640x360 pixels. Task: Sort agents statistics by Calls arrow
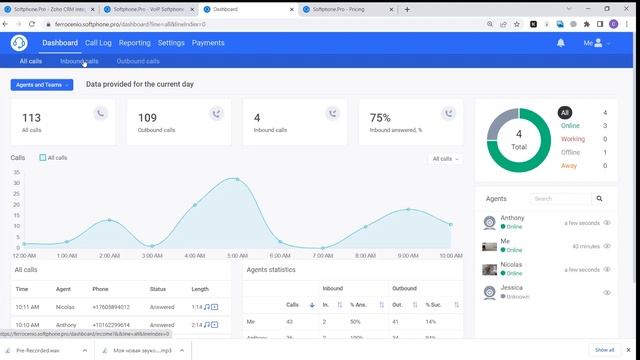[x=312, y=305]
